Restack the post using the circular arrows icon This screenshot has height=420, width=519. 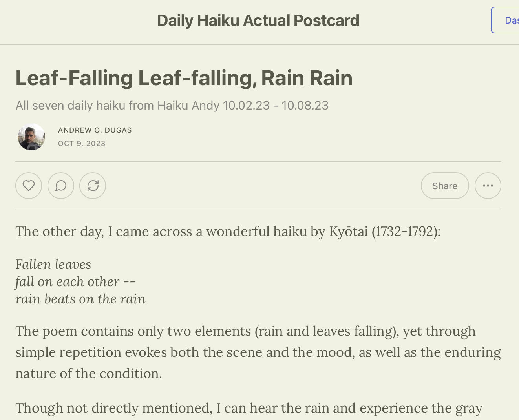click(93, 186)
